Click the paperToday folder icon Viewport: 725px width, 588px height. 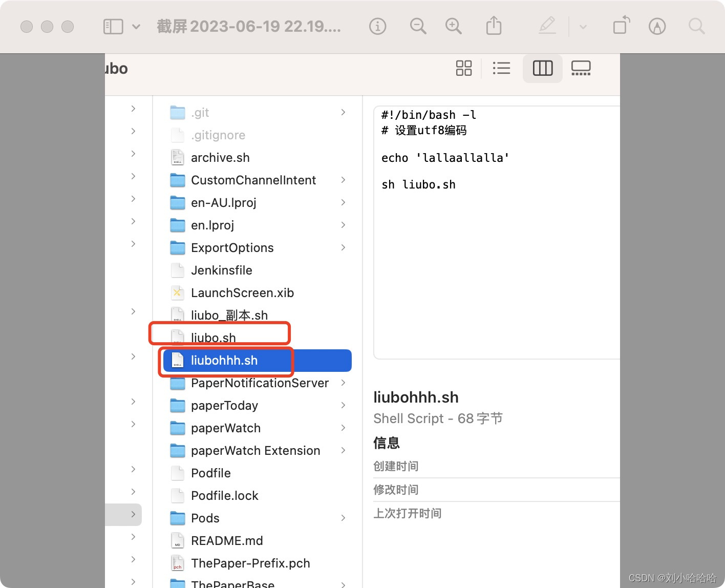coord(177,406)
